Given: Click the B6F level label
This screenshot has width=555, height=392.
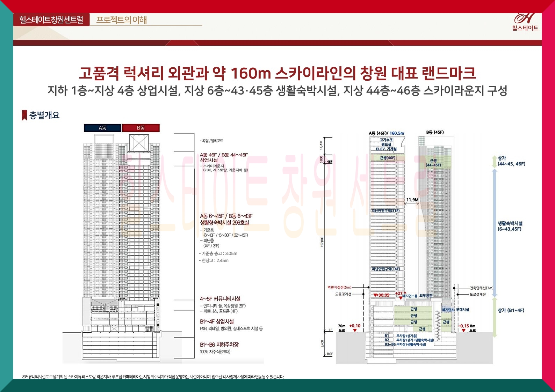Looking at the screenshot, I should (330, 354).
